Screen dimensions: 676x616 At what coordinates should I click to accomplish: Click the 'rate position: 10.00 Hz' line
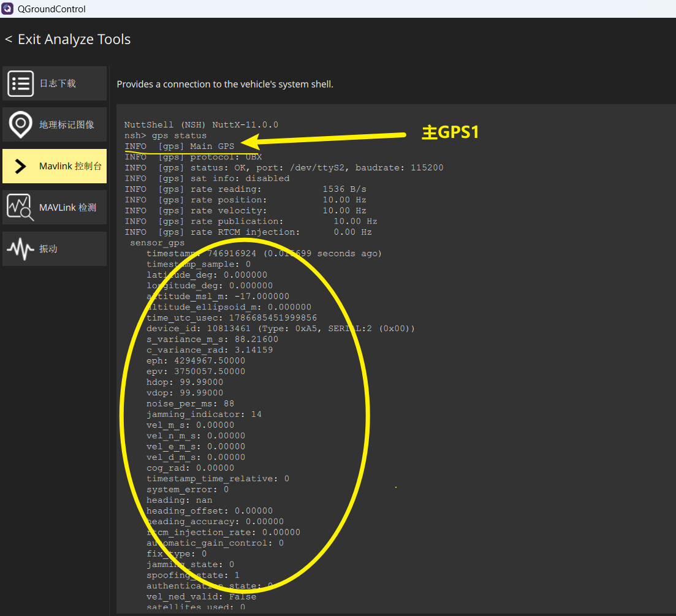245,200
